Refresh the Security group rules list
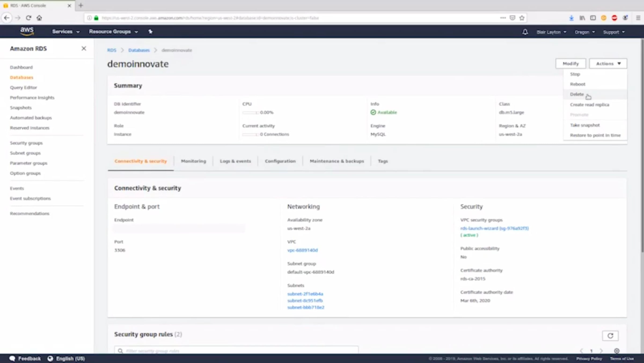This screenshot has height=363, width=644. coord(610,336)
